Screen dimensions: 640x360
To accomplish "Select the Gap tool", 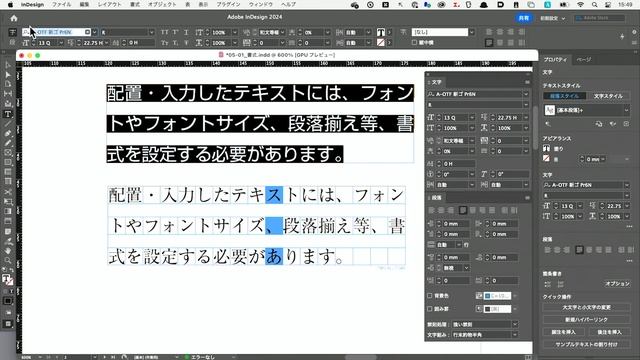I will 8,94.
